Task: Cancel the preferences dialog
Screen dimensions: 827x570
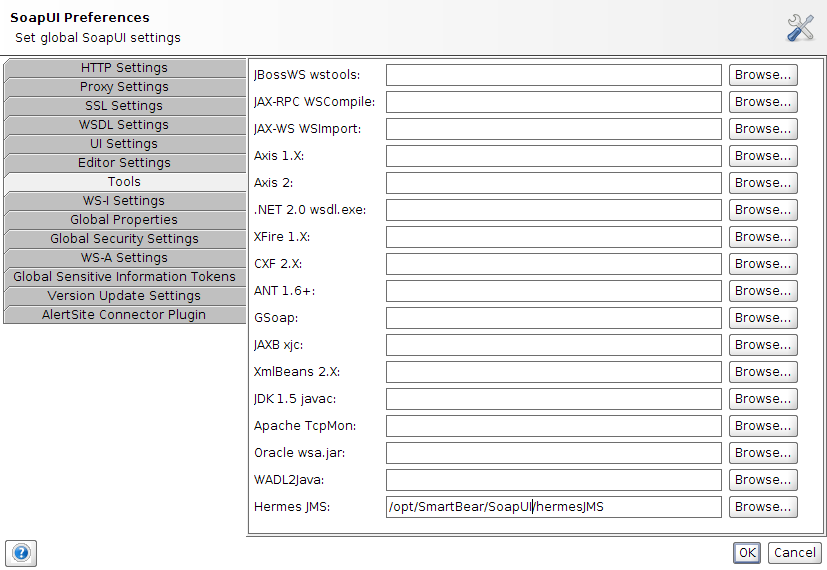Action: pyautogui.click(x=795, y=553)
